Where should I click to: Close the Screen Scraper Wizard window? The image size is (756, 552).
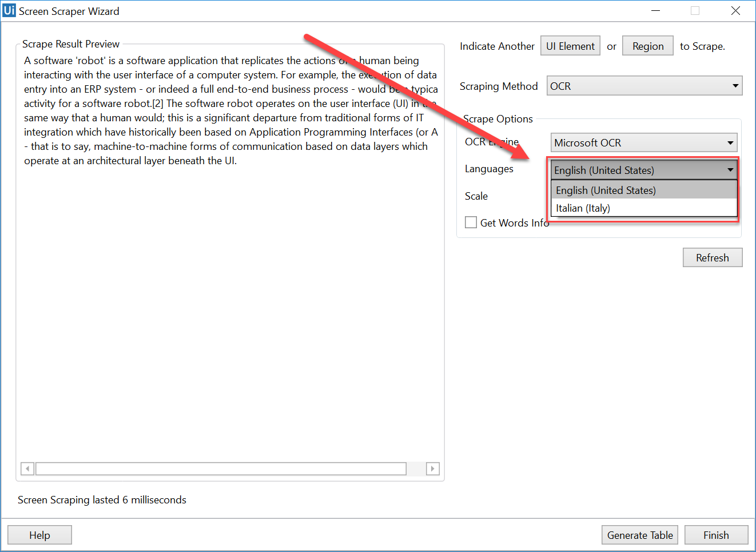(x=735, y=11)
